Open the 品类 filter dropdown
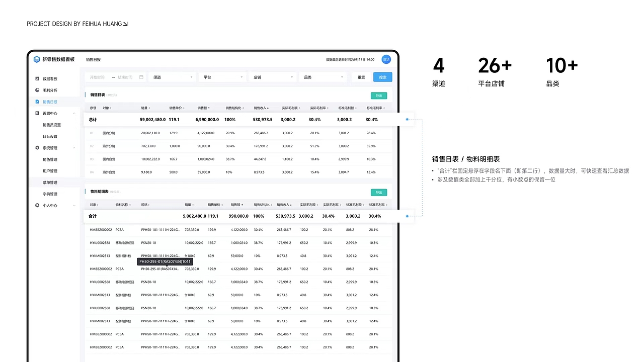 (x=323, y=77)
